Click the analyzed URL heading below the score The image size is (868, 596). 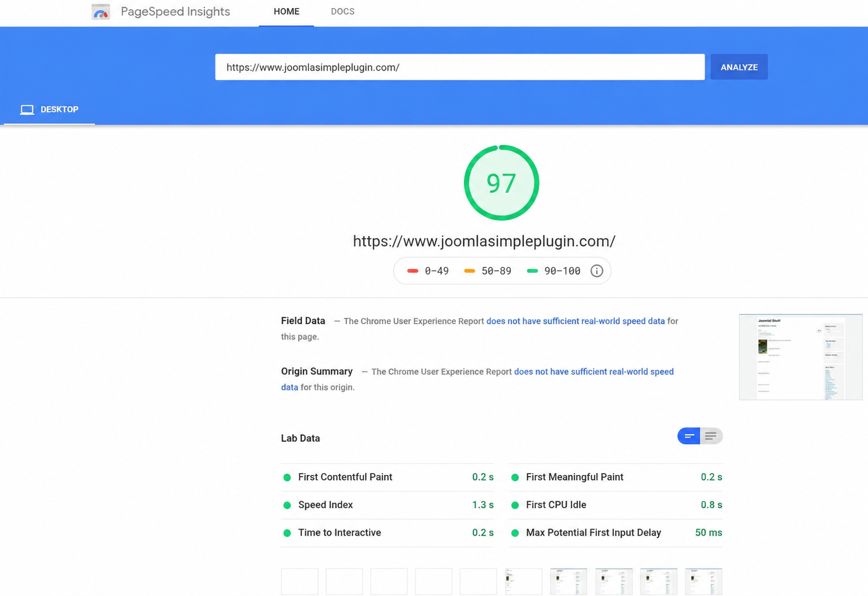coord(484,241)
